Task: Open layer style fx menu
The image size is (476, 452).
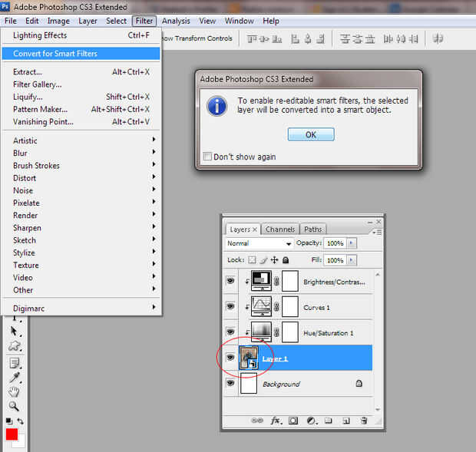Action: [x=276, y=421]
